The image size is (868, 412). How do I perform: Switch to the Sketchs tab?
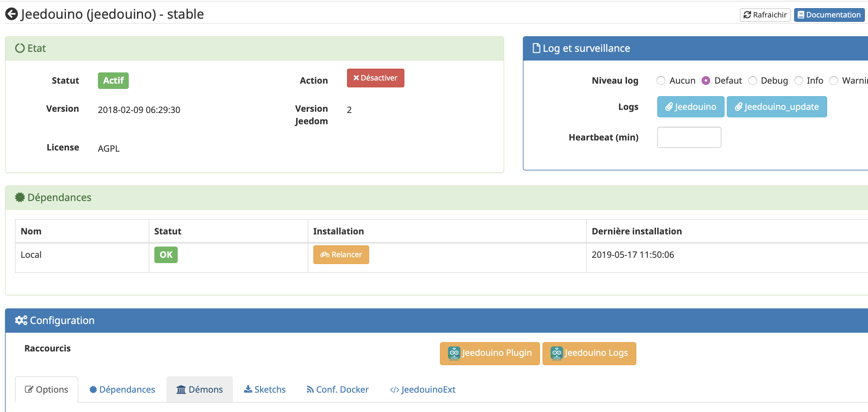coord(264,390)
